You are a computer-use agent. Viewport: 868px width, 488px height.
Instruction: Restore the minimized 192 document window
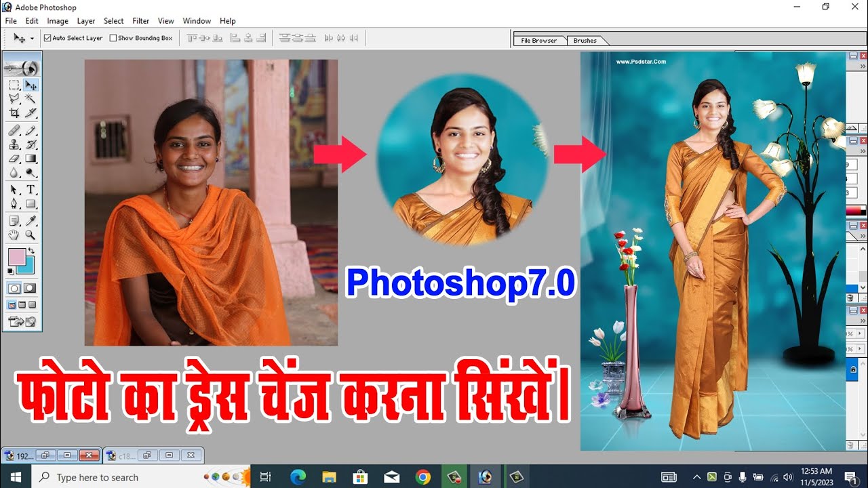(x=47, y=455)
